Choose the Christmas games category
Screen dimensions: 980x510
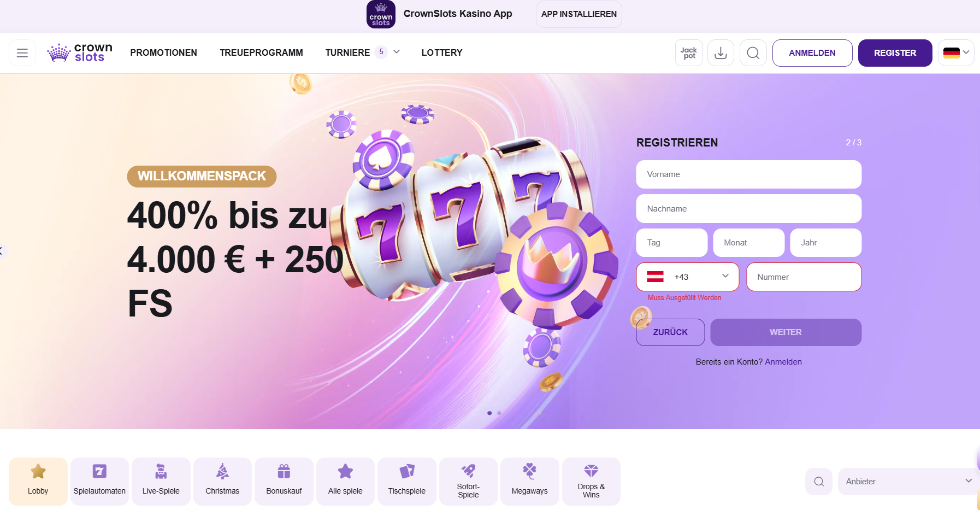(222, 481)
